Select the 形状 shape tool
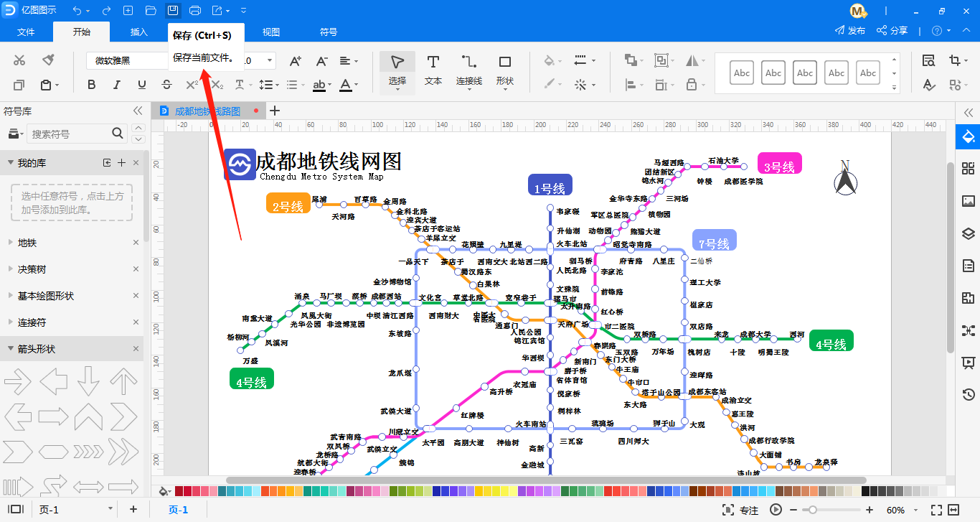 point(505,70)
